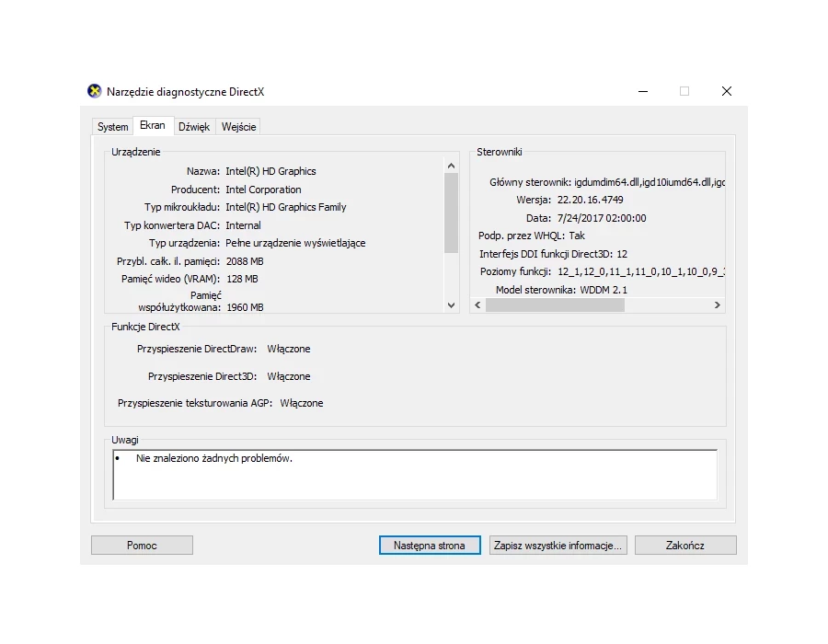The width and height of the screenshot is (828, 644).
Task: Click 'Nie znaleziono żadnych problemów' note
Action: click(213, 458)
